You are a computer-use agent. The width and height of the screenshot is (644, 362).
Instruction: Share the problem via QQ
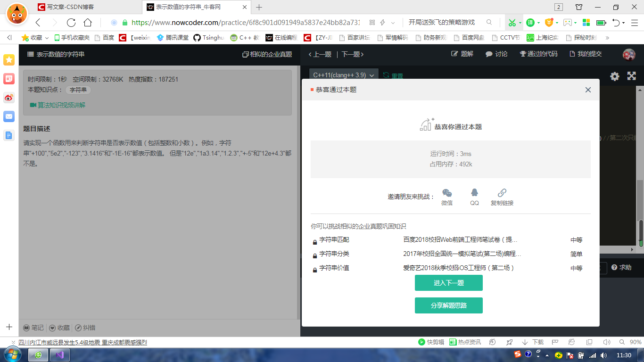click(474, 193)
